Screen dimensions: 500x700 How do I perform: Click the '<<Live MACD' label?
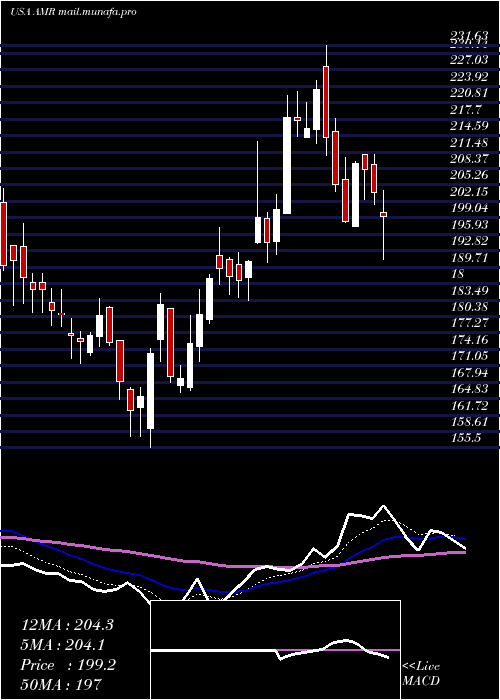click(x=421, y=674)
